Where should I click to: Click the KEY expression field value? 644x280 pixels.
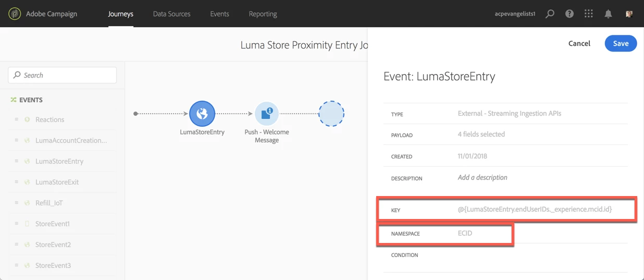coord(535,209)
